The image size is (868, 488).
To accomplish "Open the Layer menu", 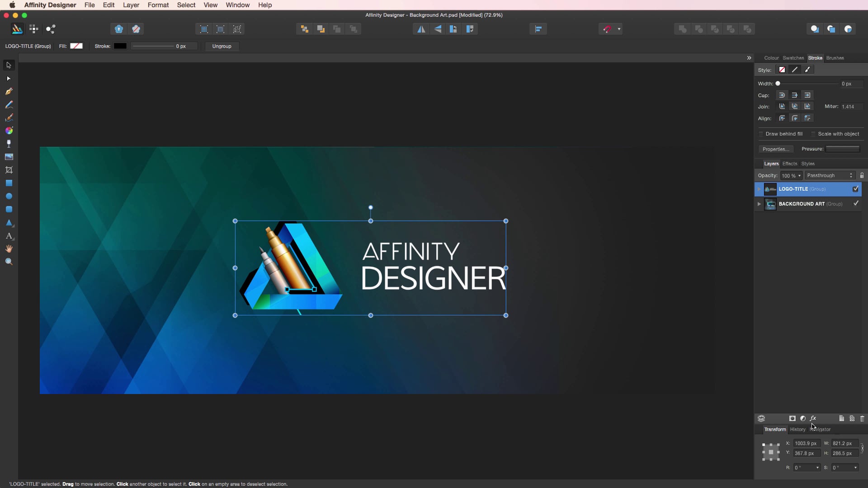I will click(131, 5).
